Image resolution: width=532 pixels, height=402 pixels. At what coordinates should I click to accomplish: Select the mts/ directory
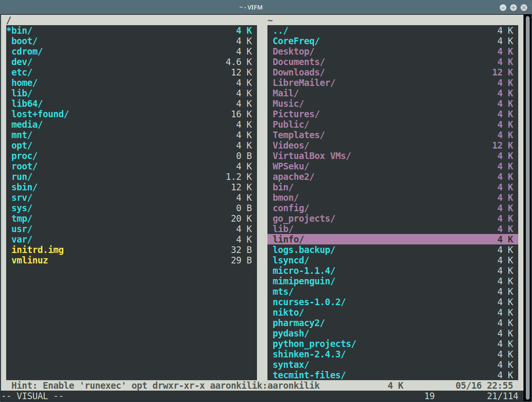pyautogui.click(x=392, y=292)
